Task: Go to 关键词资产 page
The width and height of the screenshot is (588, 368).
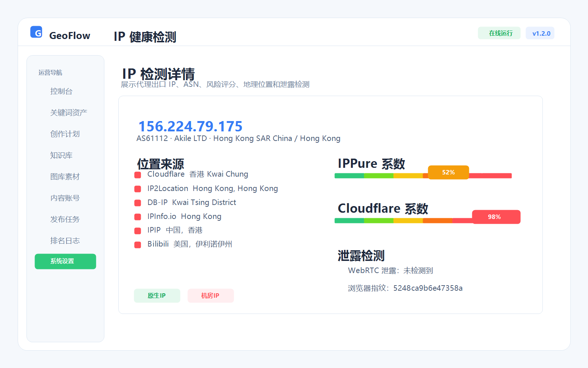Action: pyautogui.click(x=68, y=113)
